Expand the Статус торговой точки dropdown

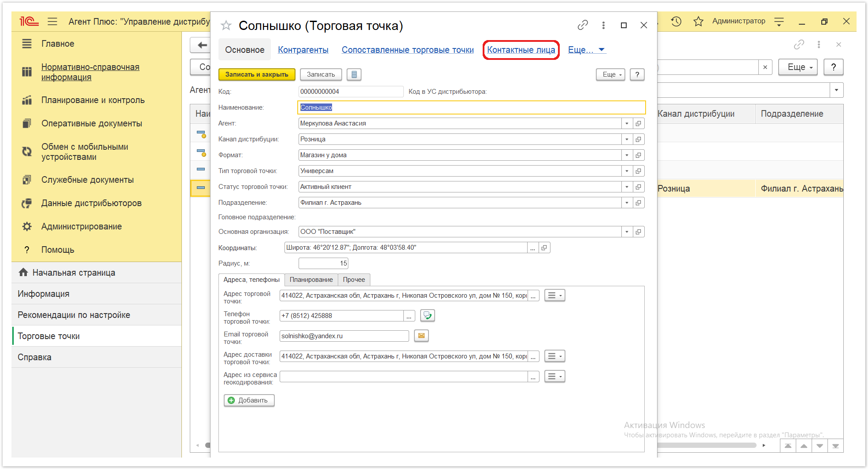tap(627, 187)
